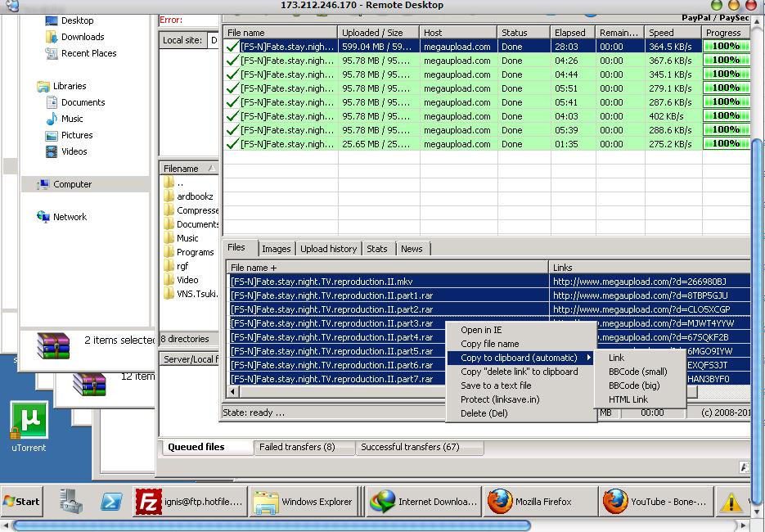Image resolution: width=765 pixels, height=532 pixels.
Task: Switch to Internet Download Manager taskbar item
Action: pyautogui.click(x=424, y=501)
